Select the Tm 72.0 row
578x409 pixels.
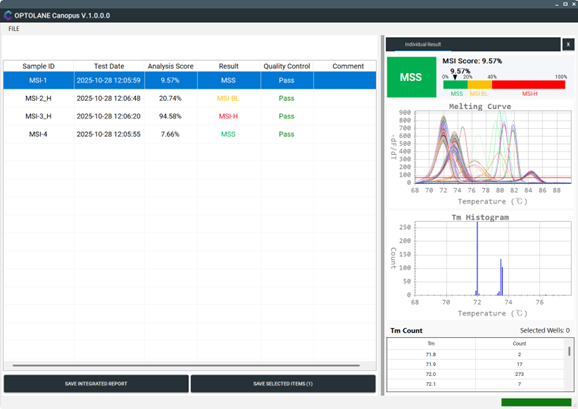click(x=476, y=374)
